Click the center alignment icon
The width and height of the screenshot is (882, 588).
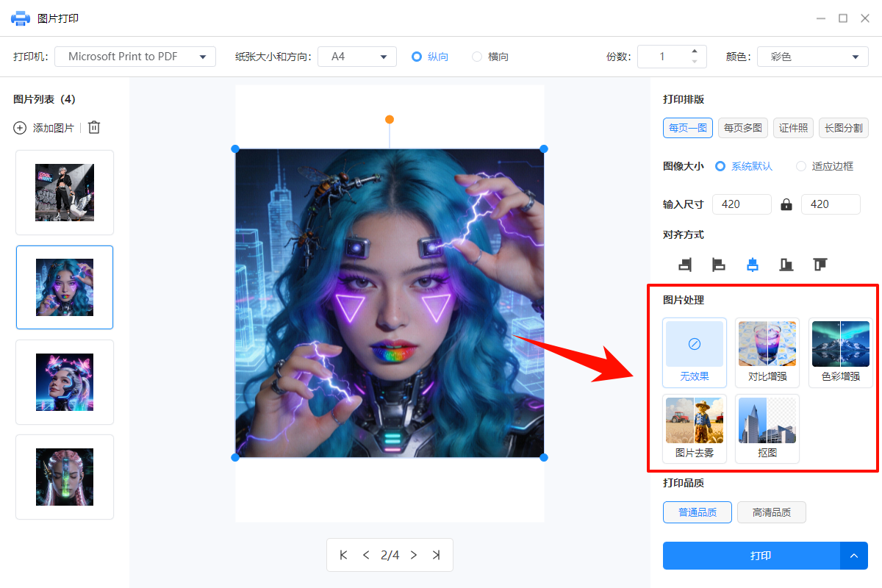(x=752, y=265)
